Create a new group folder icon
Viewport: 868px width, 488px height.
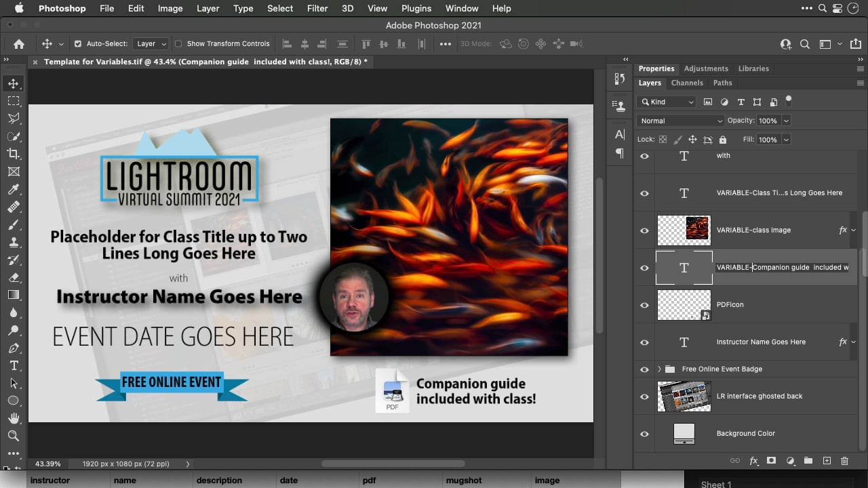pos(808,461)
